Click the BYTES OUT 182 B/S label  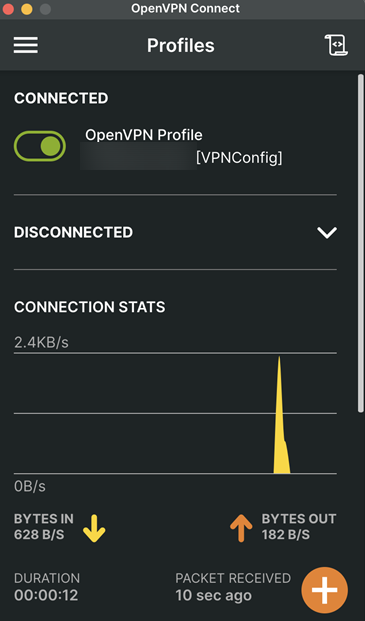tap(299, 527)
